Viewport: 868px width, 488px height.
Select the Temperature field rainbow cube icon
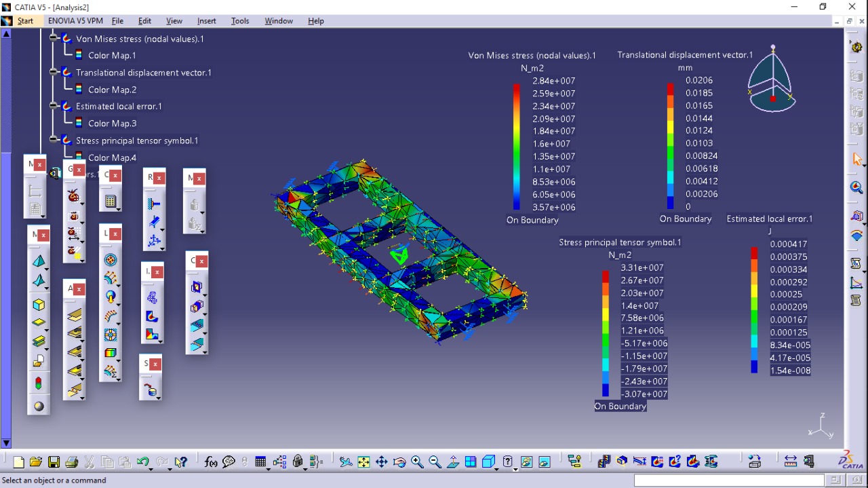(110, 353)
